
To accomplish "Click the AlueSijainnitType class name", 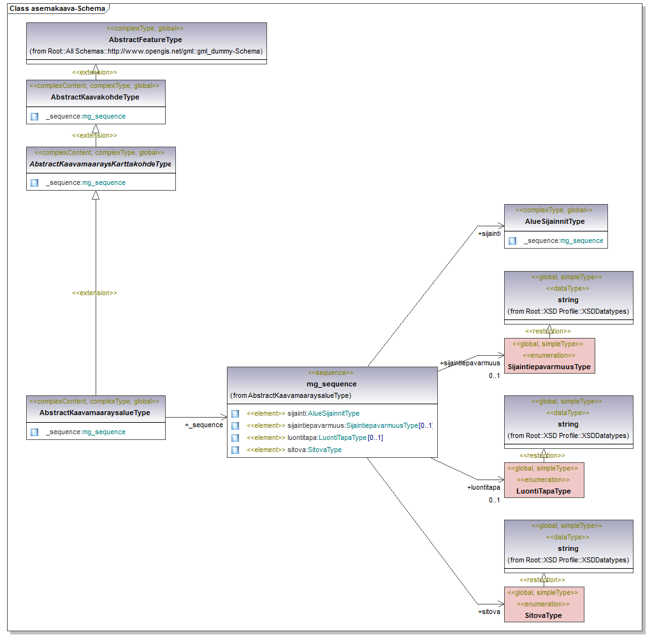I will (x=554, y=222).
